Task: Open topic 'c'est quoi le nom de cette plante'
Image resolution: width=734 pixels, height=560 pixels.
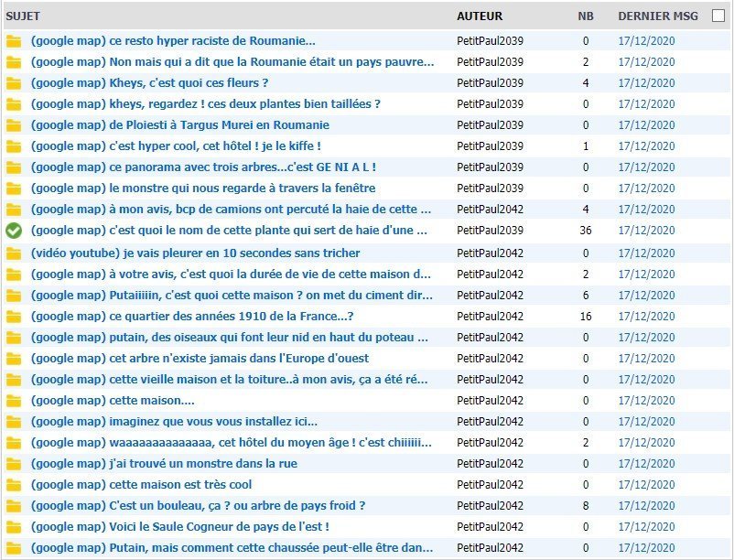Action: 229,231
